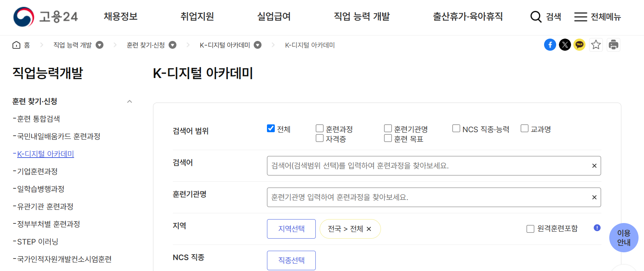The width and height of the screenshot is (644, 271).
Task: Check the 훈련 목표 checkbox
Action: point(388,138)
